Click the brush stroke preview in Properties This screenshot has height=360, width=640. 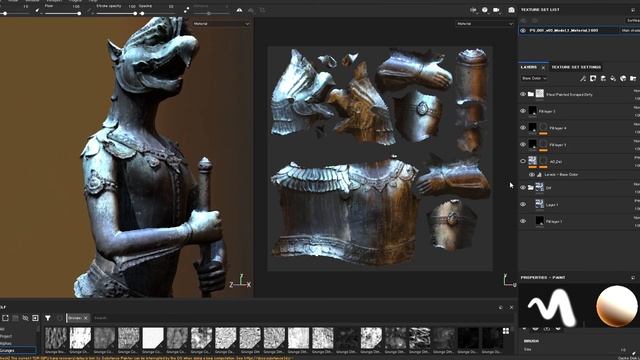click(x=552, y=307)
